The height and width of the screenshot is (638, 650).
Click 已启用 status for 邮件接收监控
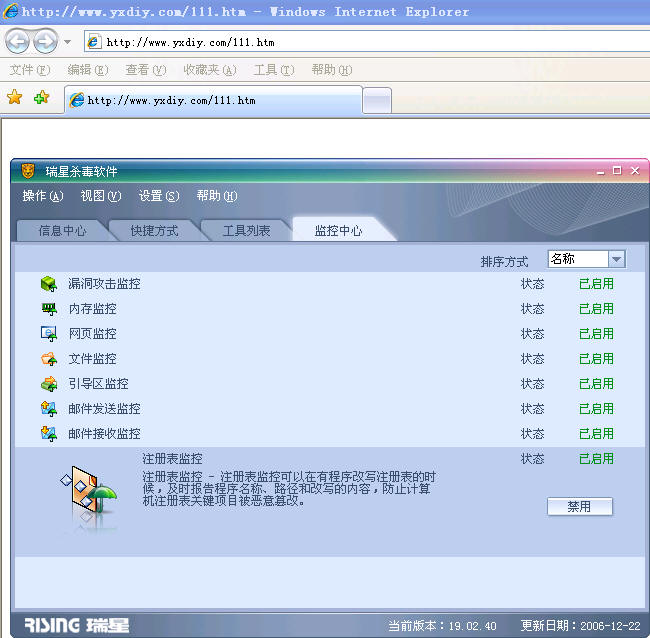tap(596, 434)
